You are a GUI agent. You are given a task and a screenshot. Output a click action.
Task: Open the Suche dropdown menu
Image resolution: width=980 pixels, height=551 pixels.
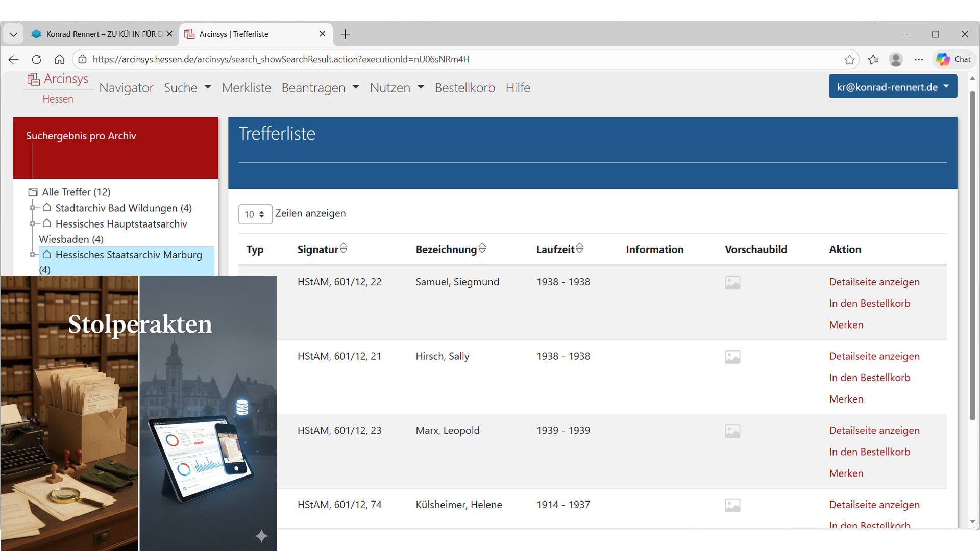coord(187,88)
